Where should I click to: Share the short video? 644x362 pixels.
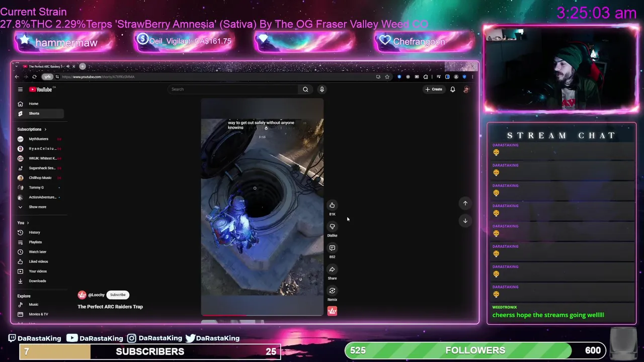click(332, 269)
